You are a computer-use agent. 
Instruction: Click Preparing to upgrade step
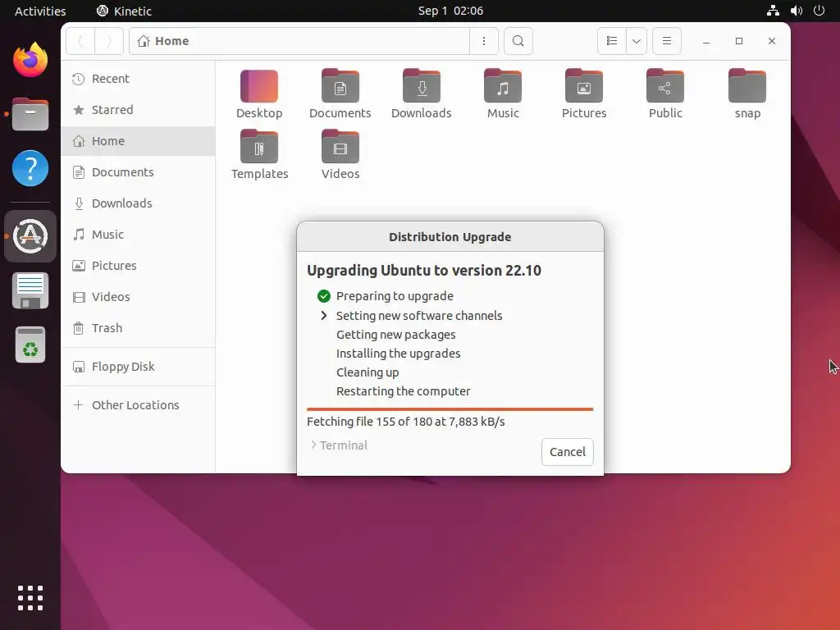point(395,296)
